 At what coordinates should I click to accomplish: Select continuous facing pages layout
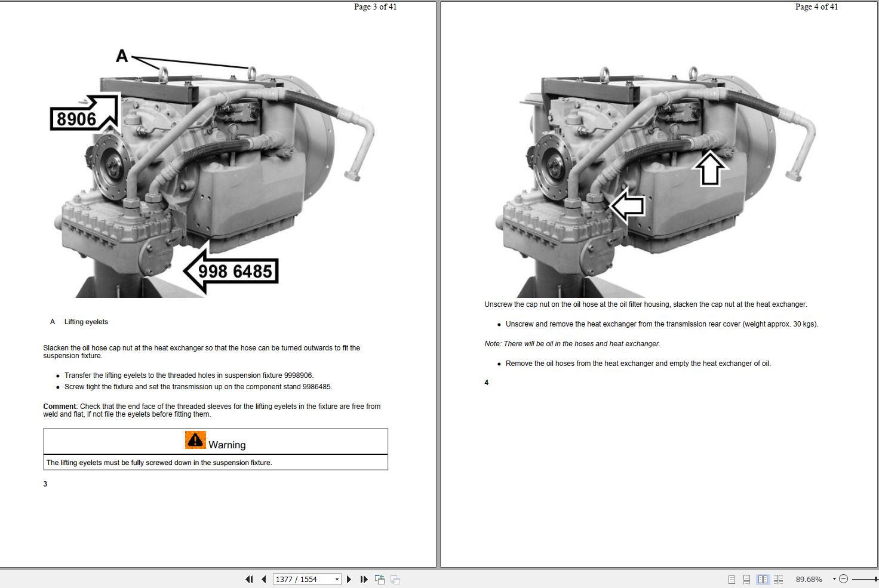[778, 579]
